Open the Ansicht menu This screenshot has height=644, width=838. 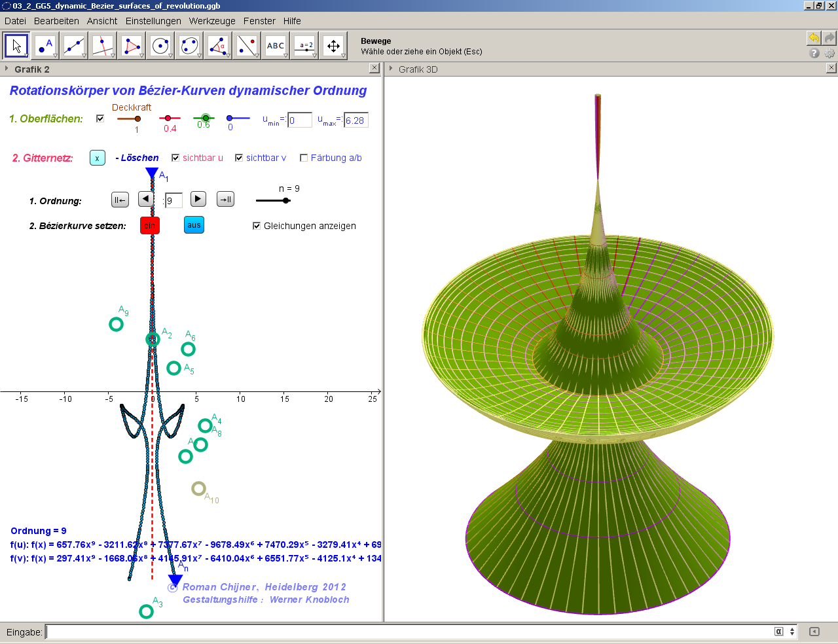click(102, 21)
